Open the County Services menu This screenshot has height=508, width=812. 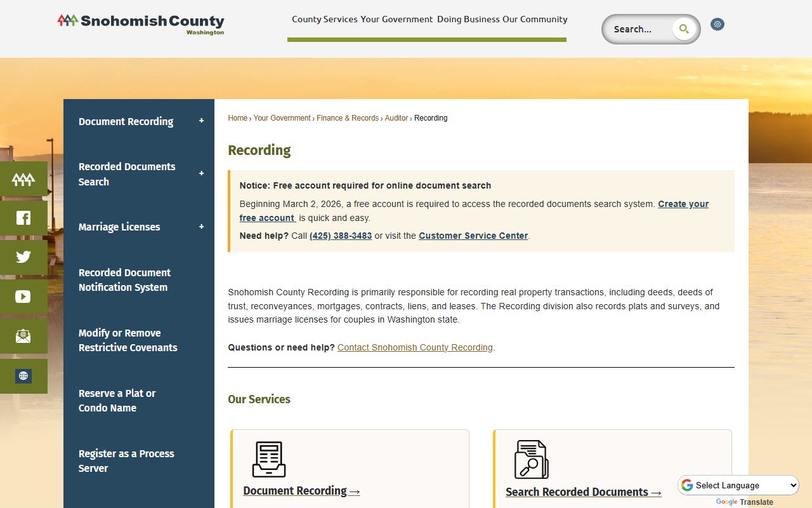[x=325, y=19]
